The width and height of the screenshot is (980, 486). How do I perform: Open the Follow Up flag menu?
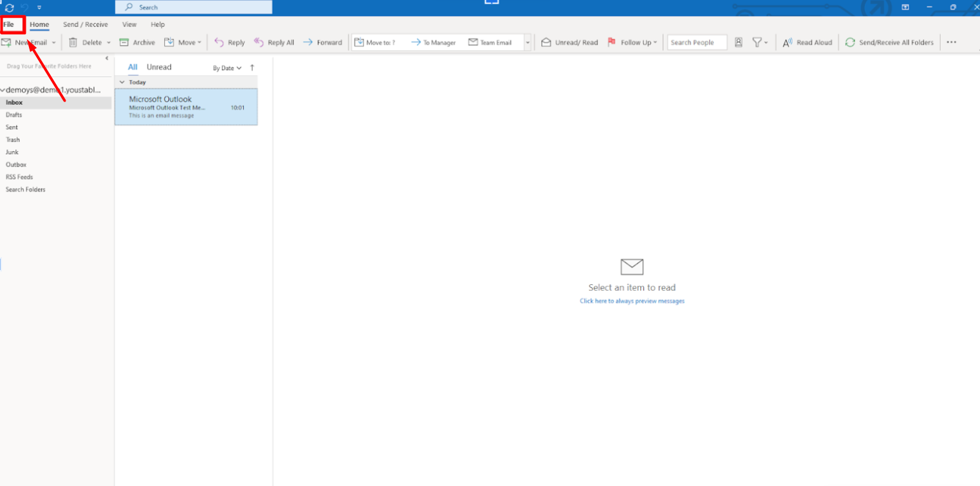point(633,42)
